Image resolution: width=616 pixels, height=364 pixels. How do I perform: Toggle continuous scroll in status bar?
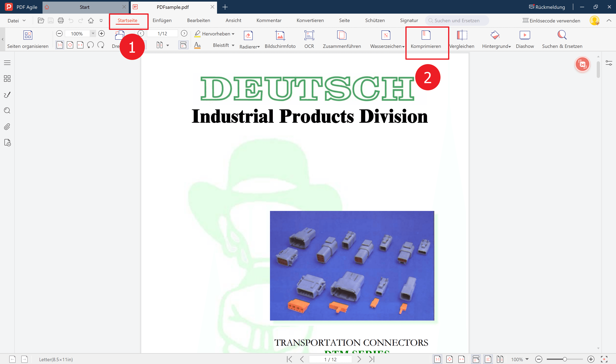pyautogui.click(x=476, y=359)
